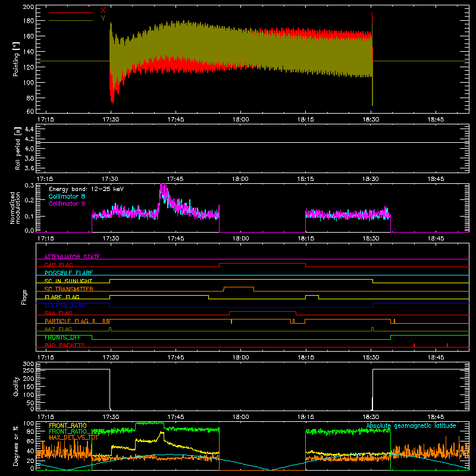Image resolution: width=476 pixels, height=476 pixels.
Task: Click the red X legend line
Action: point(71,12)
